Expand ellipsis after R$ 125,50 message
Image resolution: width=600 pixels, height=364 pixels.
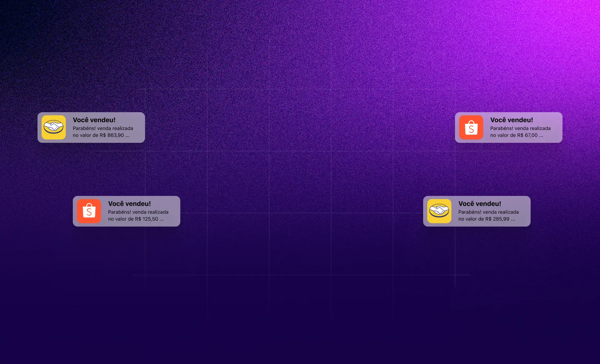162,220
